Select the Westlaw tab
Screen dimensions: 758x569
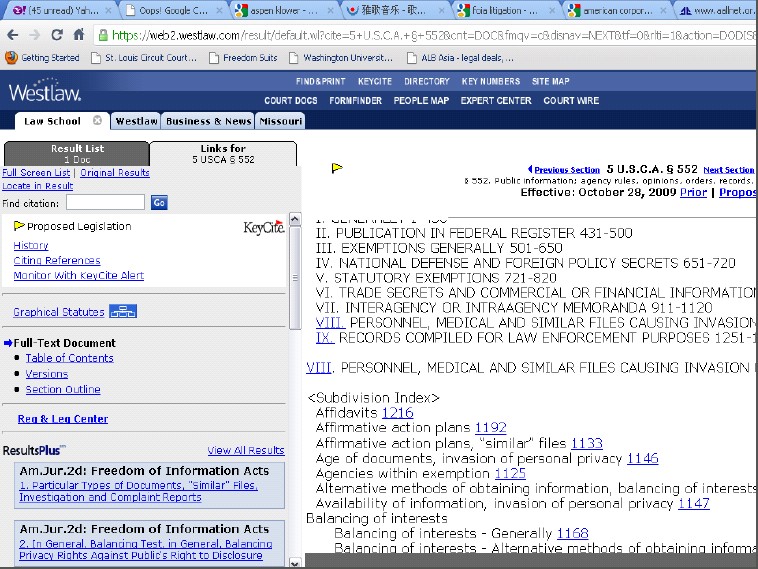point(136,121)
